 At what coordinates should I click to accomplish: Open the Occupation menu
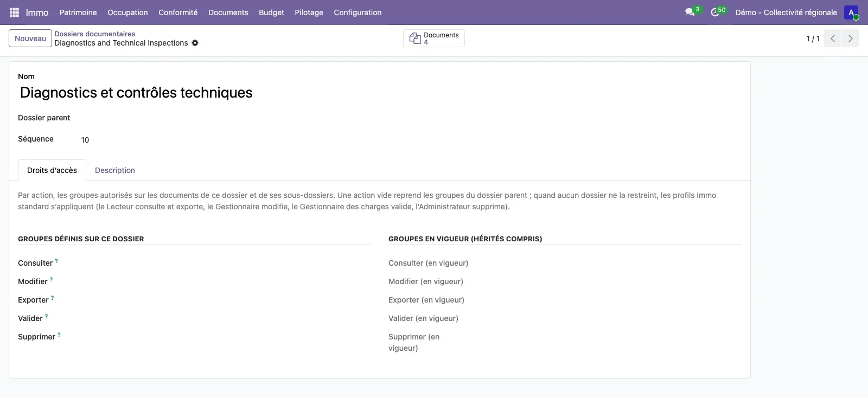click(x=127, y=12)
